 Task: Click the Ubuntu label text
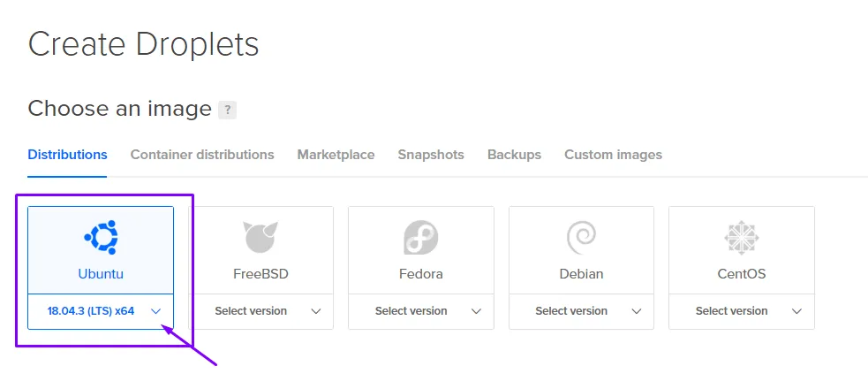click(101, 274)
